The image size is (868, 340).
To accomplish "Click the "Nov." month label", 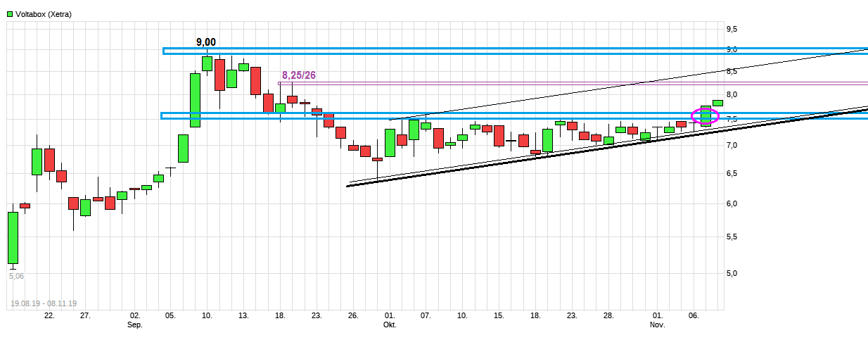I will point(657,325).
